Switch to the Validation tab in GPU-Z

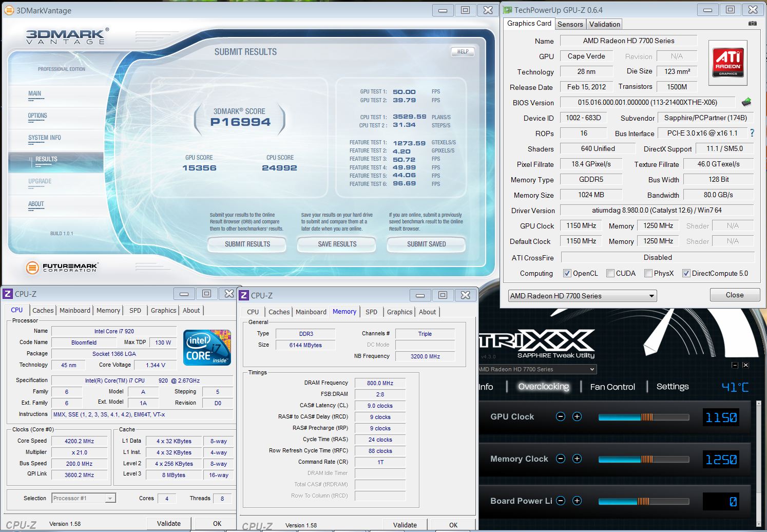pyautogui.click(x=604, y=24)
